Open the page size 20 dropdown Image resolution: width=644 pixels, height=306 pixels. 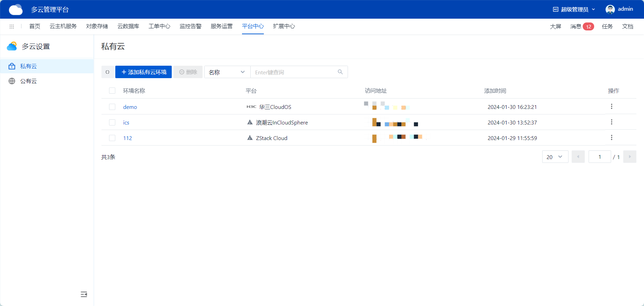[x=555, y=157]
